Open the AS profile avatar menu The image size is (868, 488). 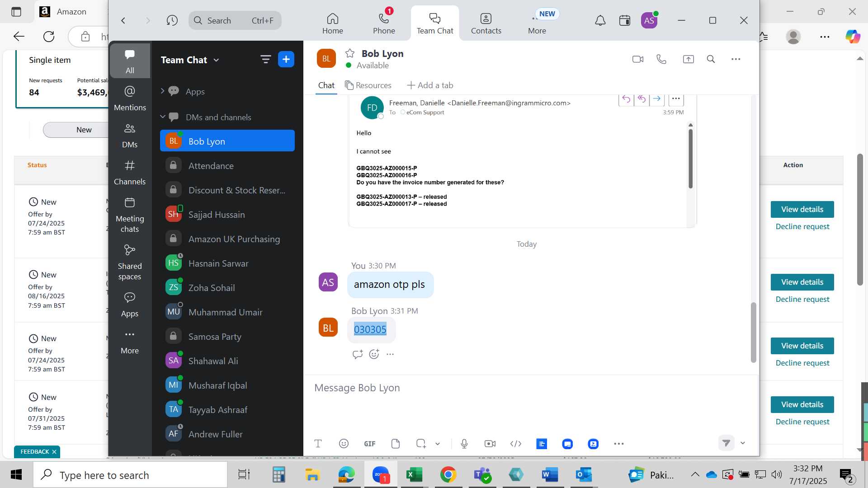pyautogui.click(x=649, y=20)
